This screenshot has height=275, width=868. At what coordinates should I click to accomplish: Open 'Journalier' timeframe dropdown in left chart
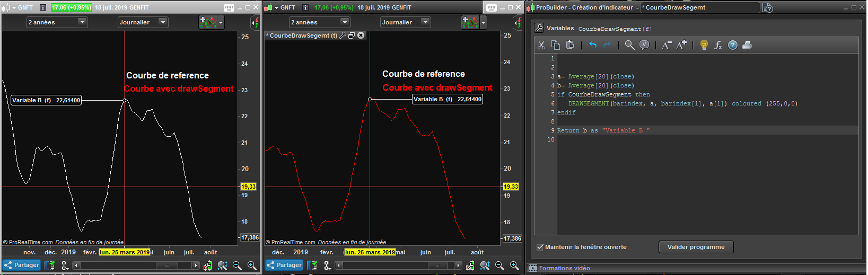tap(143, 22)
